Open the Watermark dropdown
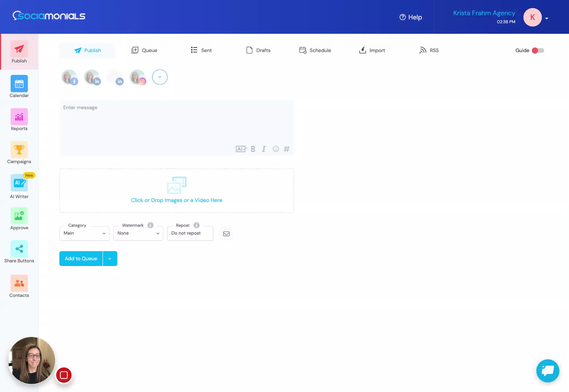 pyautogui.click(x=138, y=233)
